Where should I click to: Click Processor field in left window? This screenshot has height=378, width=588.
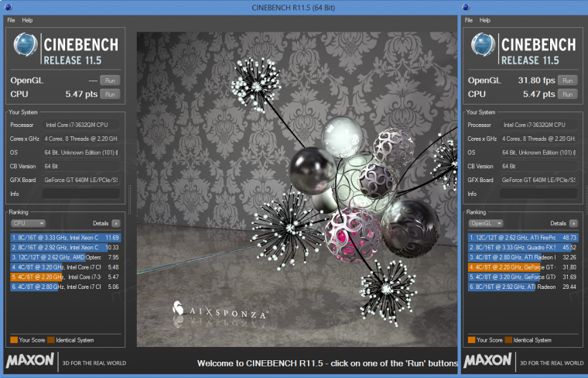pyautogui.click(x=81, y=125)
